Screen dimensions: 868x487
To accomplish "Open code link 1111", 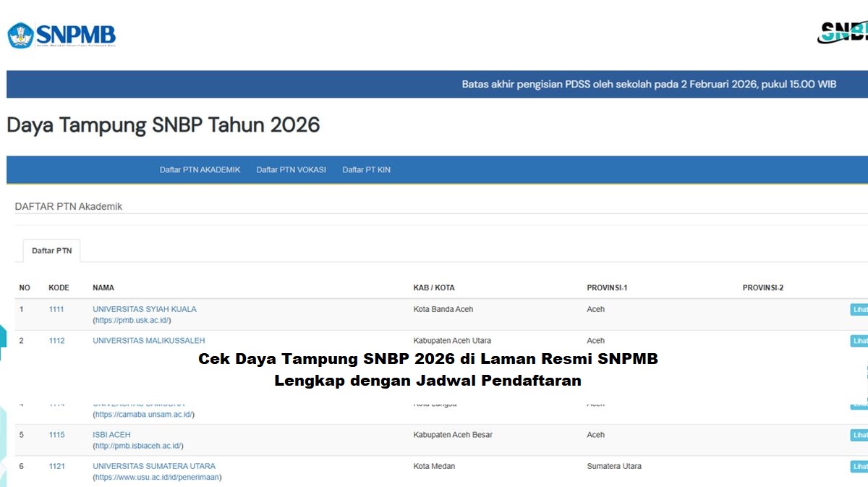I will (56, 309).
